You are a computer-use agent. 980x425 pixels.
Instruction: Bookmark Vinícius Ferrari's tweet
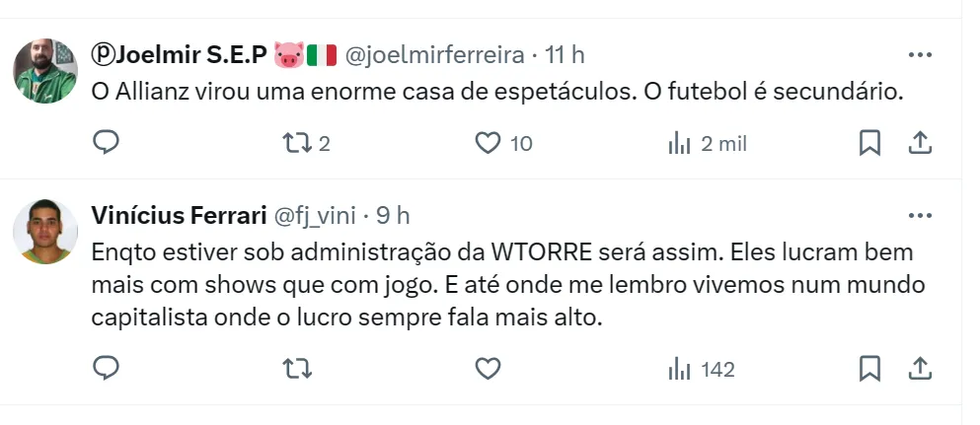pyautogui.click(x=869, y=369)
